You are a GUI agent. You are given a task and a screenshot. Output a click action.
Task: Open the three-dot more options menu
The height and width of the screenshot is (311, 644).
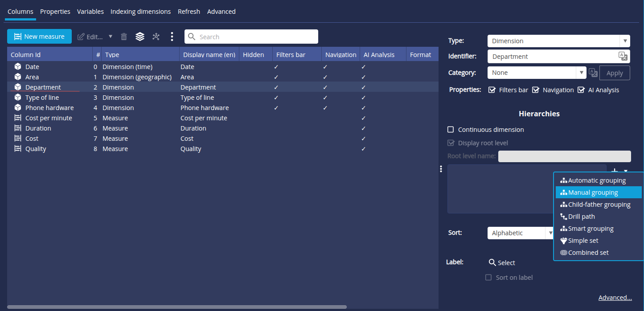tap(172, 37)
